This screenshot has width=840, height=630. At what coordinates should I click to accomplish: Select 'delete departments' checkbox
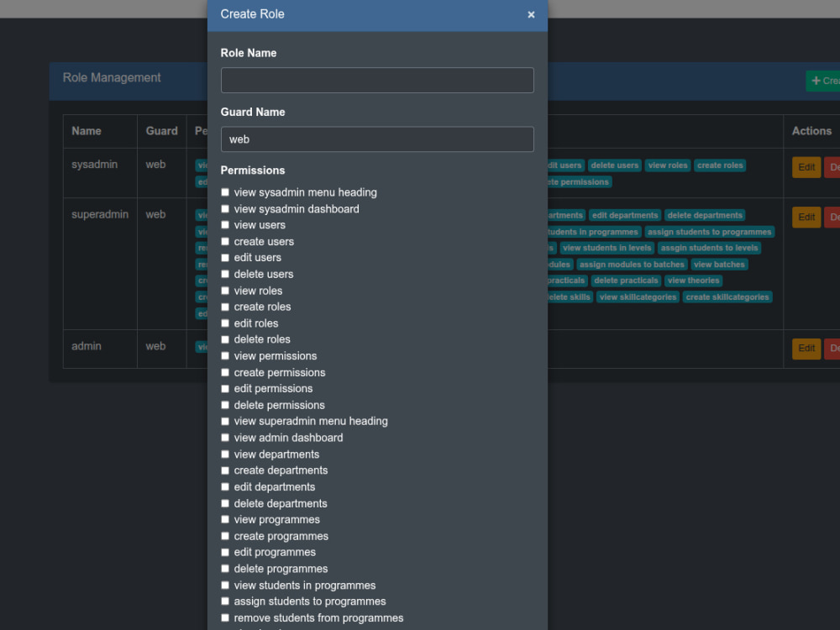tap(225, 503)
